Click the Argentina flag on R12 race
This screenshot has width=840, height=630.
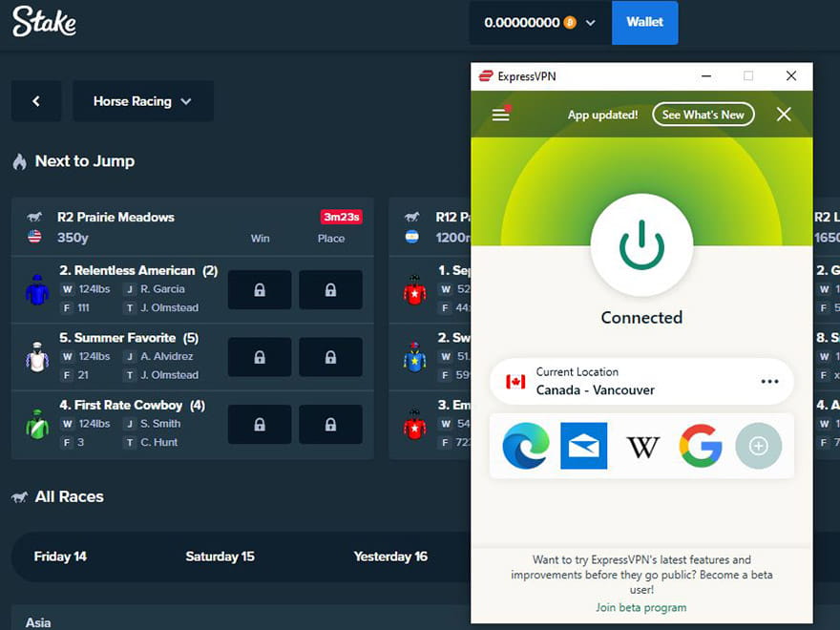pos(412,237)
